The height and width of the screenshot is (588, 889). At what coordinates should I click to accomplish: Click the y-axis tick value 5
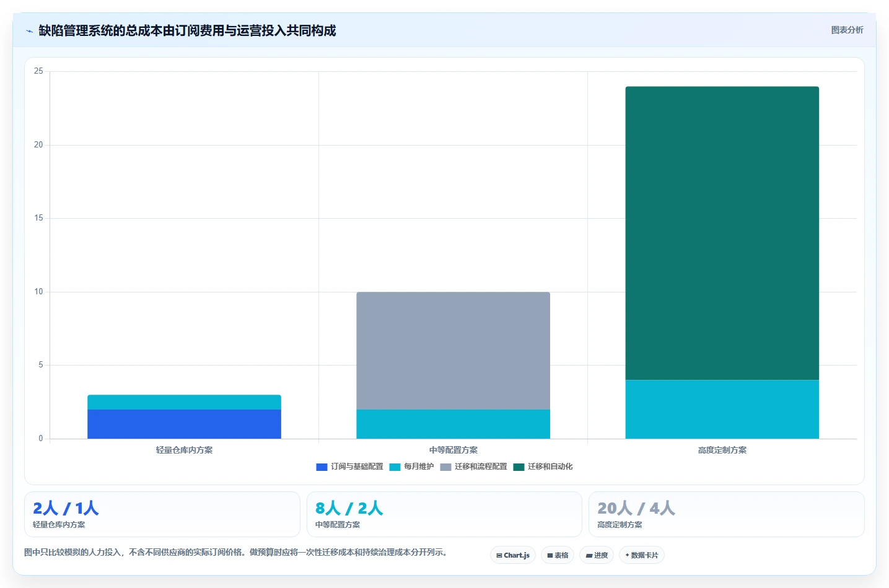click(41, 365)
